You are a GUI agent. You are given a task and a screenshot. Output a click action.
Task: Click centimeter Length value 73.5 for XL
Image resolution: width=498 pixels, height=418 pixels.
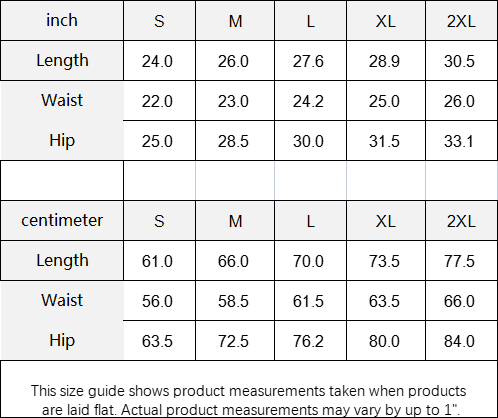coord(386,261)
